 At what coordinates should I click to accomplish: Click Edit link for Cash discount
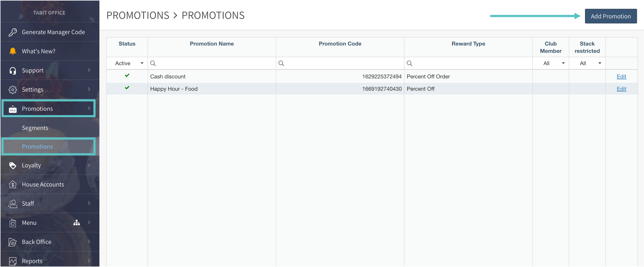point(621,77)
